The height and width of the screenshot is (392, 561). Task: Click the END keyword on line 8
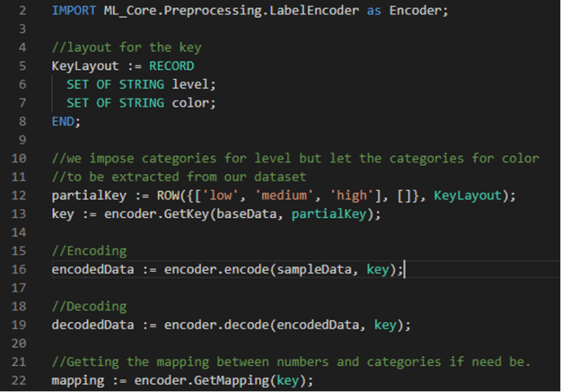tap(62, 121)
